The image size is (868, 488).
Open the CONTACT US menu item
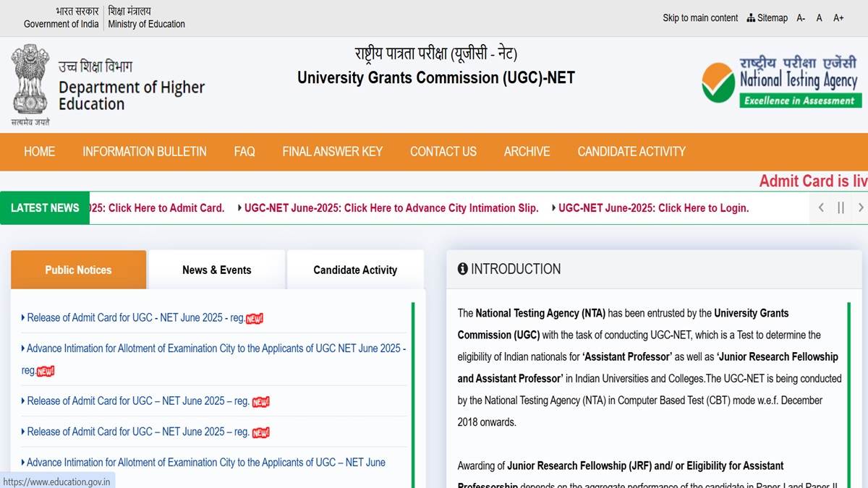(x=443, y=151)
